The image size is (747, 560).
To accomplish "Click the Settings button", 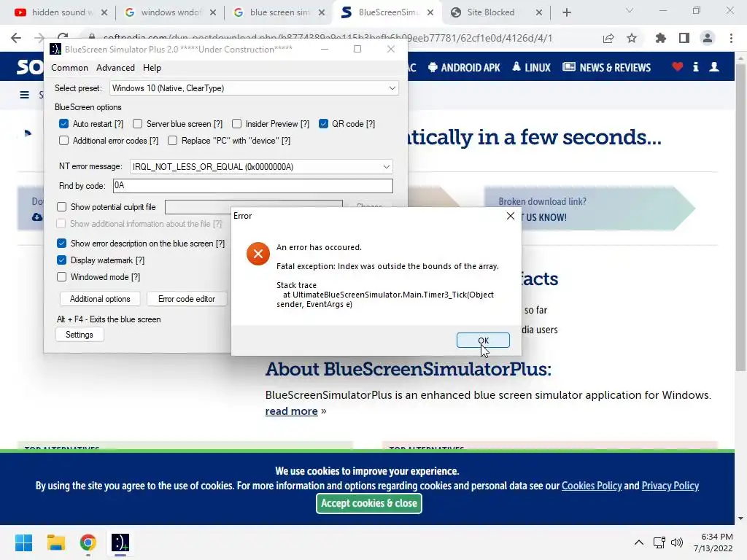I will click(80, 335).
